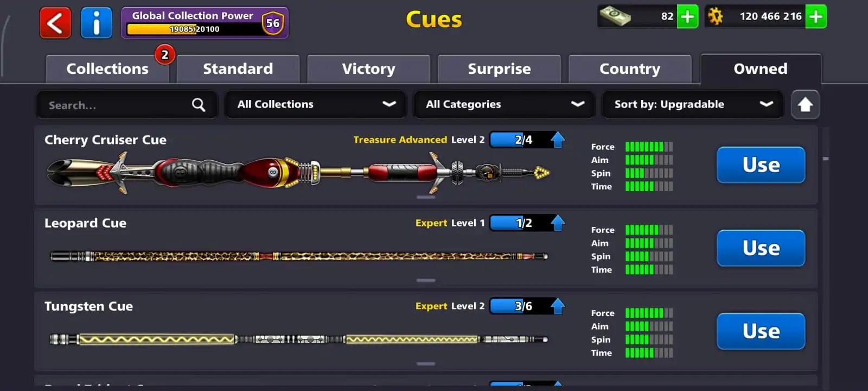Click the sort direction up-arrow button
The image size is (868, 391).
coord(805,104)
